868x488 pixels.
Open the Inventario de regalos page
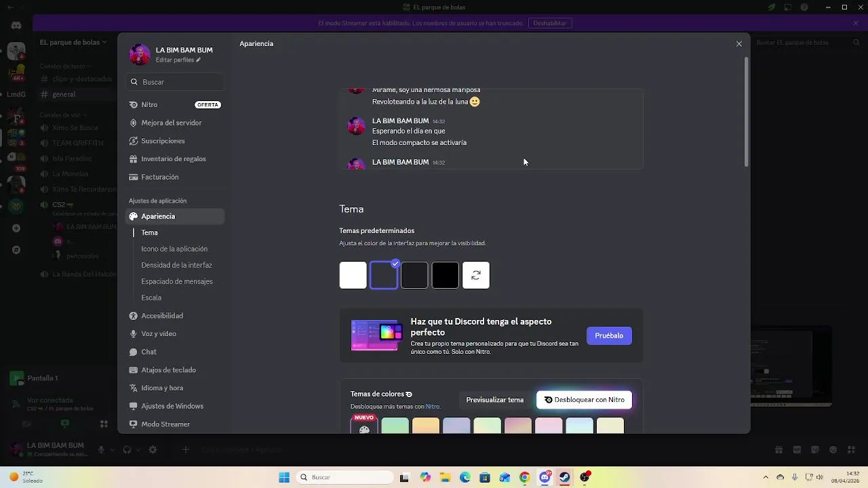[175, 159]
